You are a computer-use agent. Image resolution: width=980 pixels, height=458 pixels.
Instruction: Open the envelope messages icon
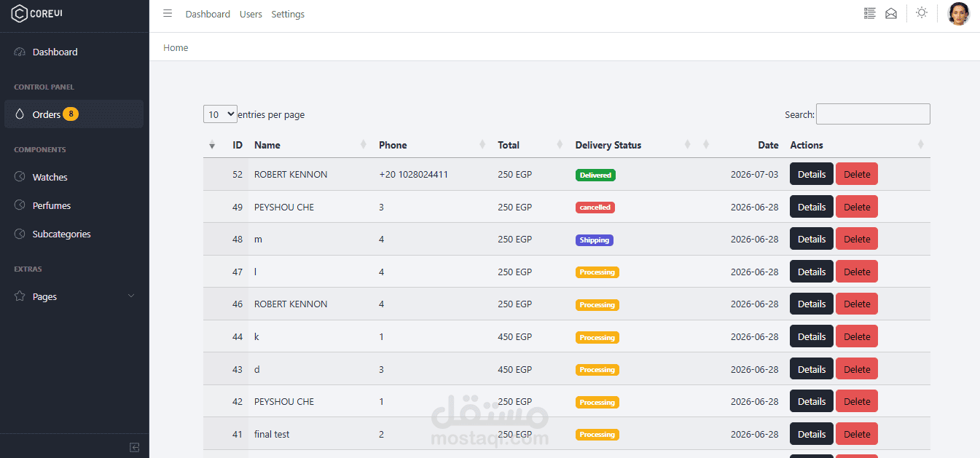(891, 13)
